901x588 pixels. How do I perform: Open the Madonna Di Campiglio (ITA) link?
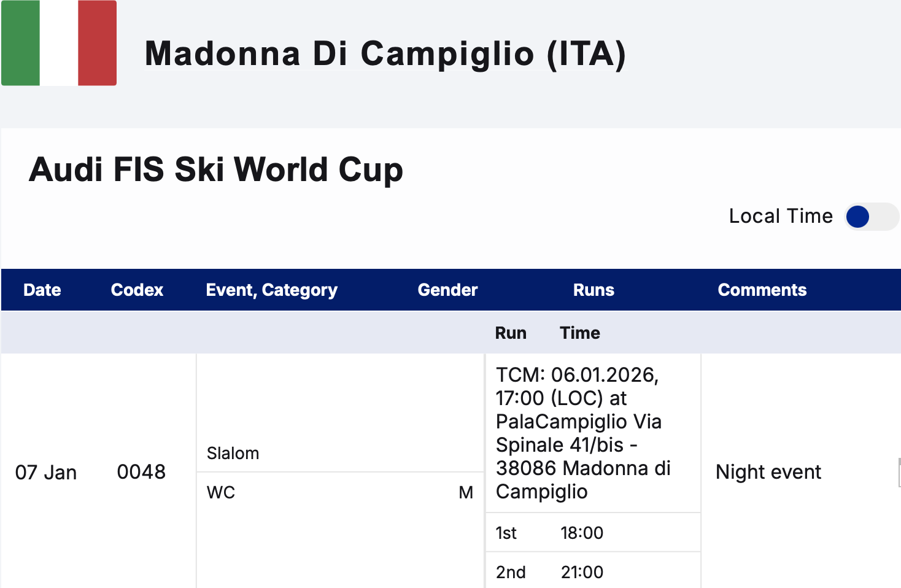(x=385, y=54)
